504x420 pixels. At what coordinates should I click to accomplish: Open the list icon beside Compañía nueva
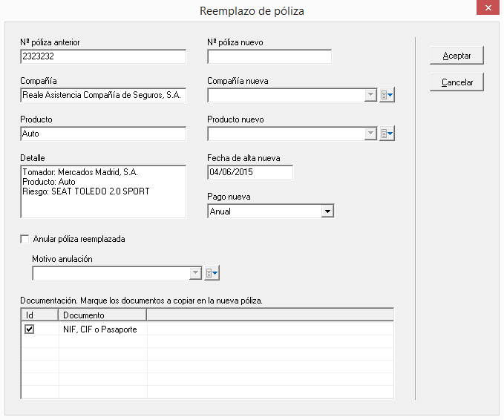(387, 95)
